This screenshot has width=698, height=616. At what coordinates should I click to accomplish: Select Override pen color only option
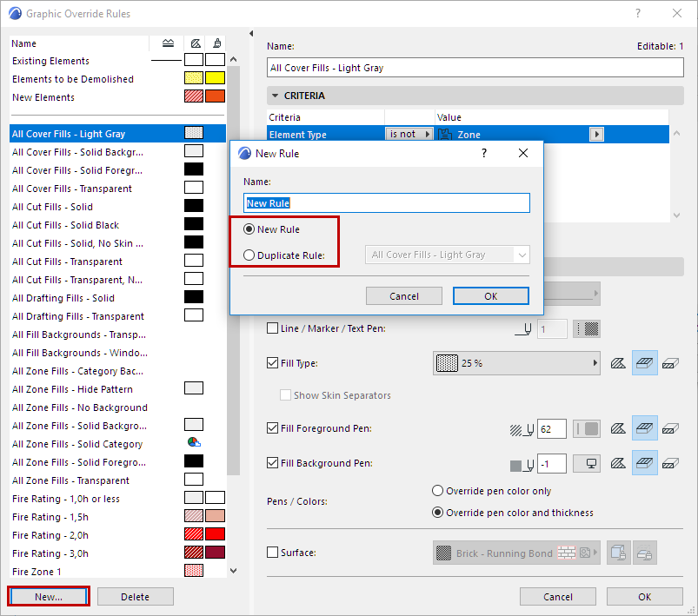pyautogui.click(x=437, y=491)
